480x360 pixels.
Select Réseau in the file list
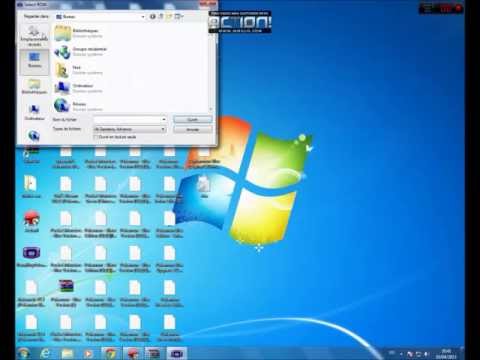coord(78,106)
